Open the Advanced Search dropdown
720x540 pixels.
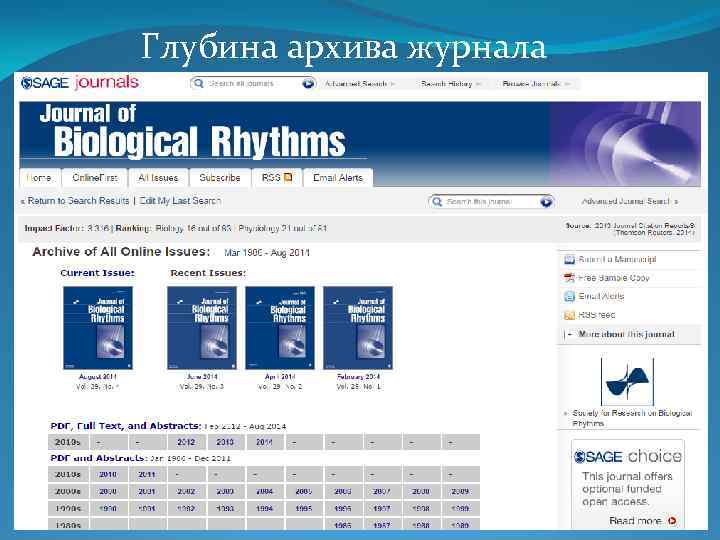pyautogui.click(x=360, y=84)
